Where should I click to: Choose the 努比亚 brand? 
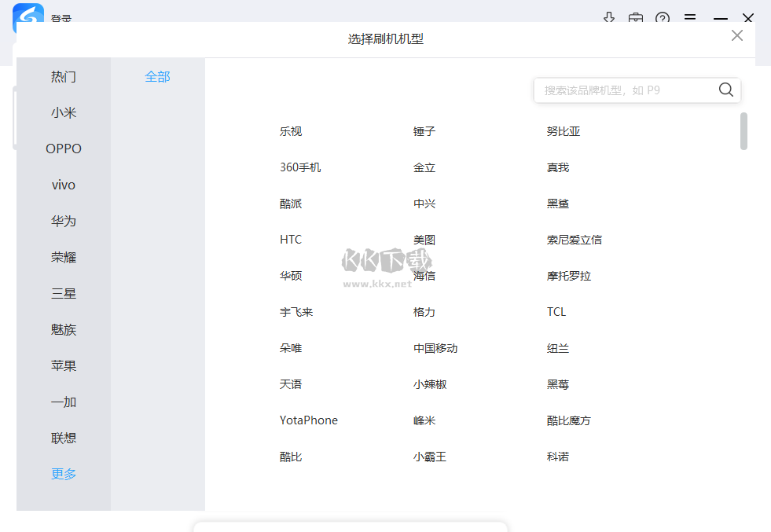(564, 131)
